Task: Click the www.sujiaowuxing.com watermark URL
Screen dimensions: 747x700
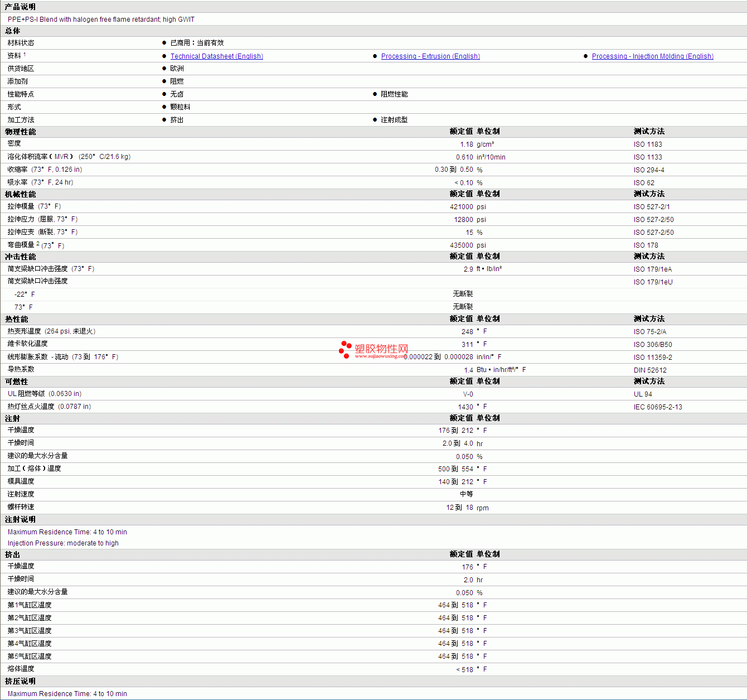Action: 380,356
